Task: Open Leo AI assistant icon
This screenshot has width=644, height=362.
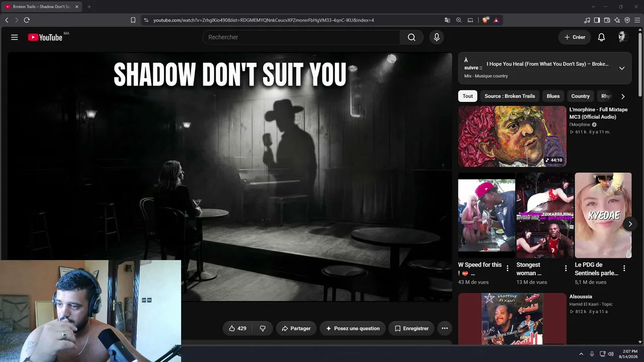Action: 617,20
